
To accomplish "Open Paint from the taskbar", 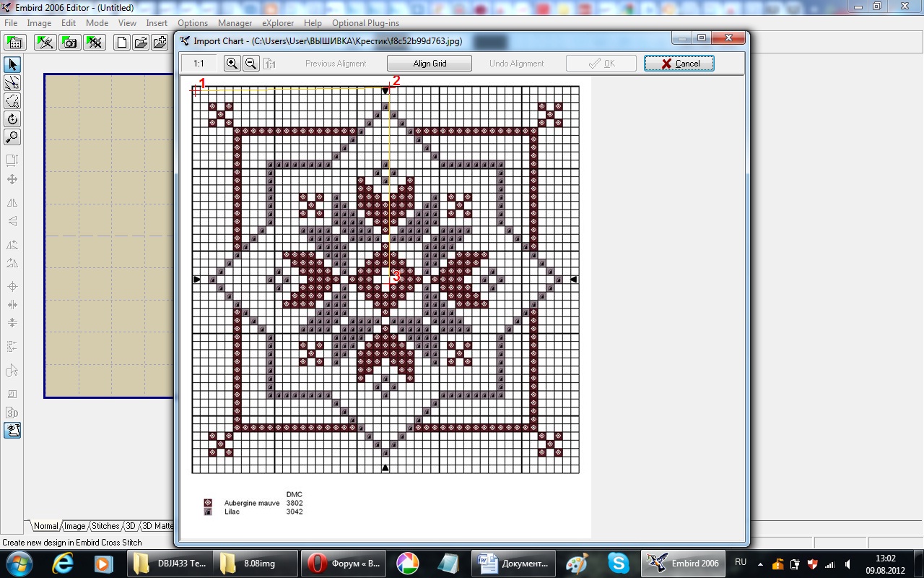I will [x=576, y=563].
